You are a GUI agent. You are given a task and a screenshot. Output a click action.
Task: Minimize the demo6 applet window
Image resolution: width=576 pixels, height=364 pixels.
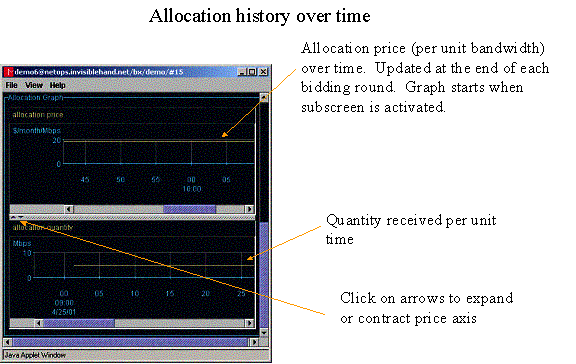(242, 72)
